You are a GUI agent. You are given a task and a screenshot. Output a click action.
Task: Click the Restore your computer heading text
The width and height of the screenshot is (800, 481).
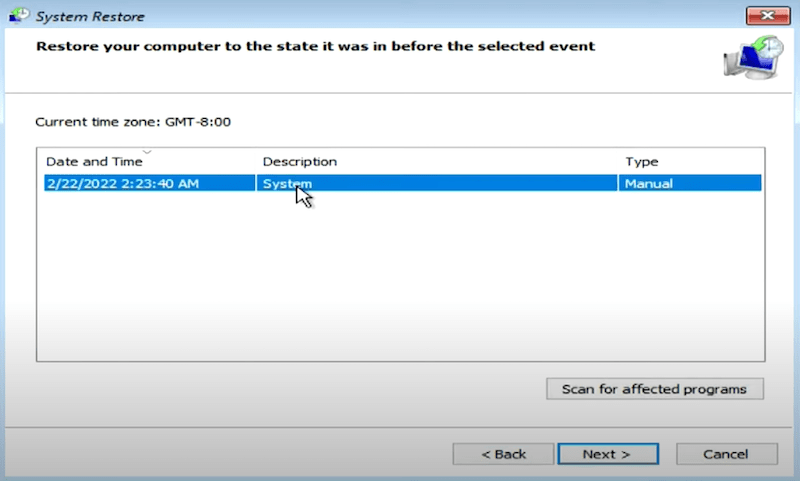click(315, 46)
